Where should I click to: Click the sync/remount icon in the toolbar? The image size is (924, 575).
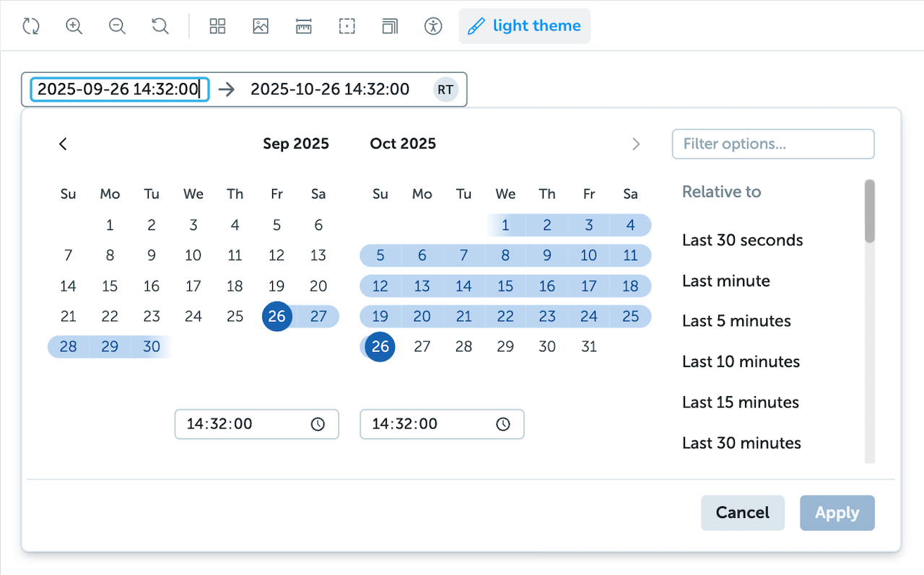pyautogui.click(x=30, y=27)
